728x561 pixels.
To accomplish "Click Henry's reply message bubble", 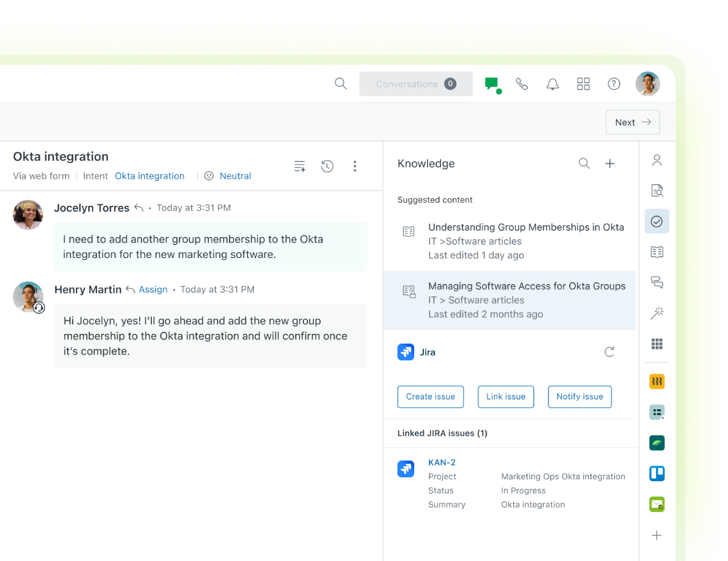I will [210, 336].
